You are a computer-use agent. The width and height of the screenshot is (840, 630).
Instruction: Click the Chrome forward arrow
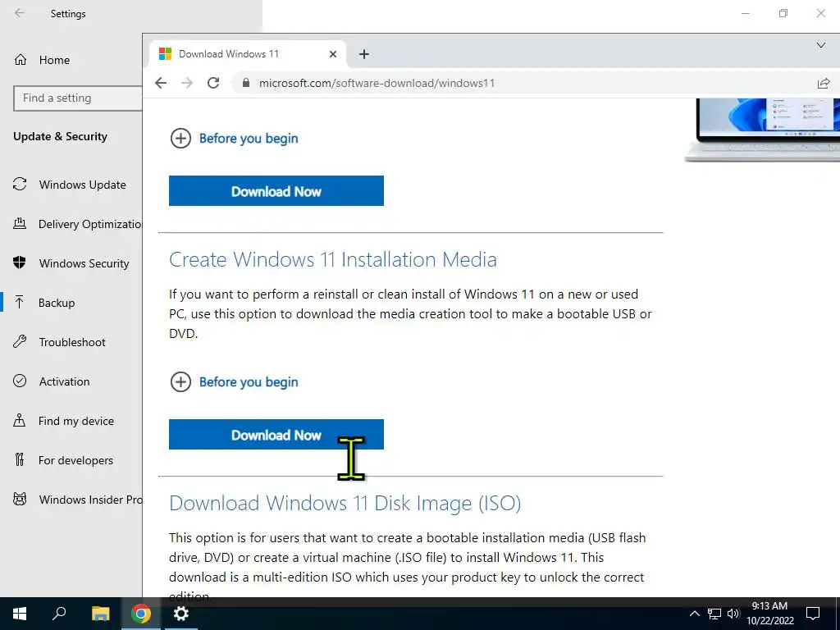tap(187, 83)
